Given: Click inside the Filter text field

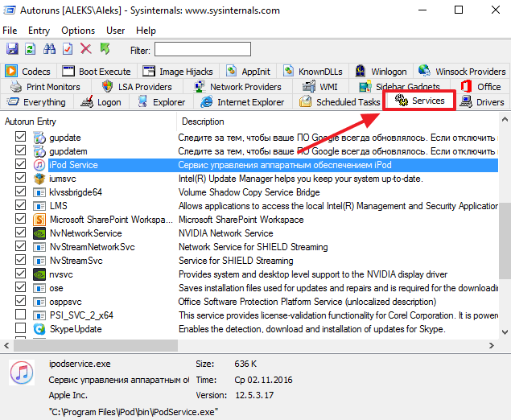Looking at the screenshot, I should pyautogui.click(x=202, y=50).
